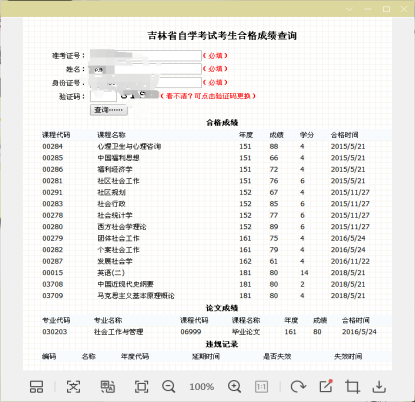Click the 准考证号 input field
Viewport: 415px width, 402px height.
pos(146,55)
